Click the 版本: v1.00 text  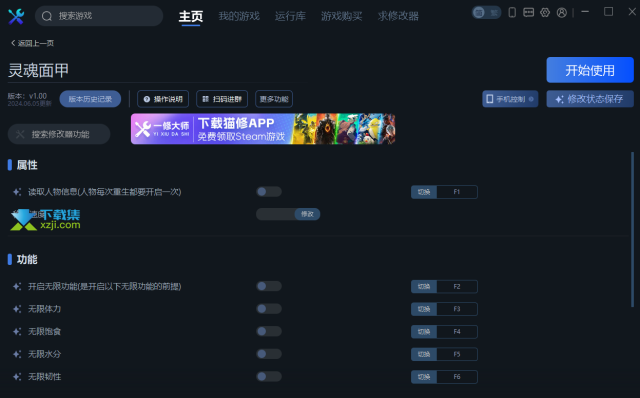pyautogui.click(x=27, y=96)
